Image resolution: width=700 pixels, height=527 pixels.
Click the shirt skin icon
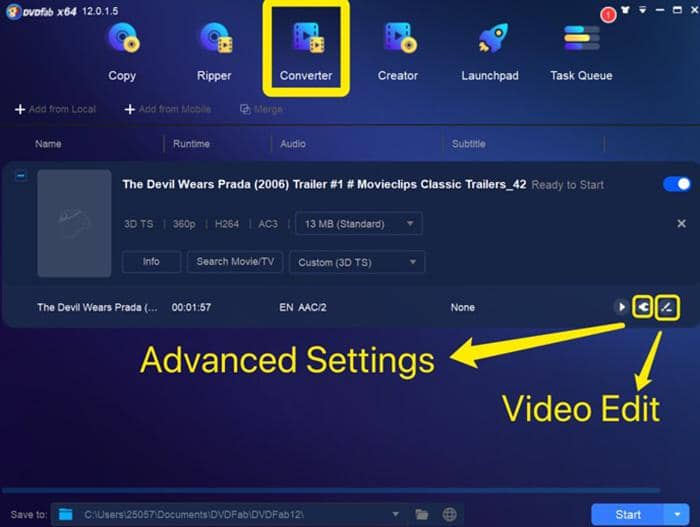pos(626,10)
